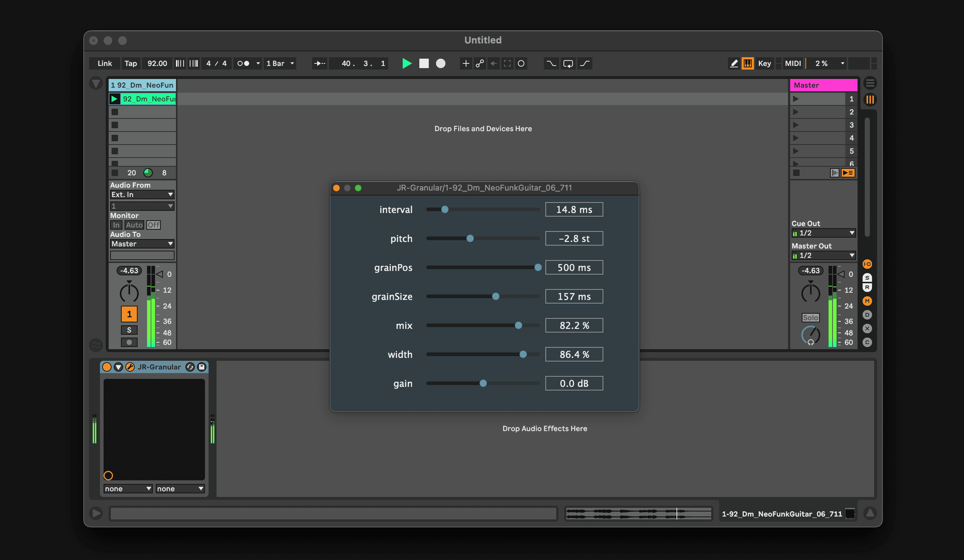Viewport: 964px width, 560px height.
Task: Open the 1 Bar quantization dropdown
Action: (x=280, y=63)
